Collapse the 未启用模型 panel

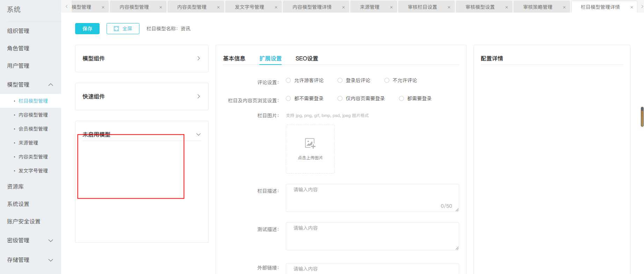pyautogui.click(x=198, y=134)
